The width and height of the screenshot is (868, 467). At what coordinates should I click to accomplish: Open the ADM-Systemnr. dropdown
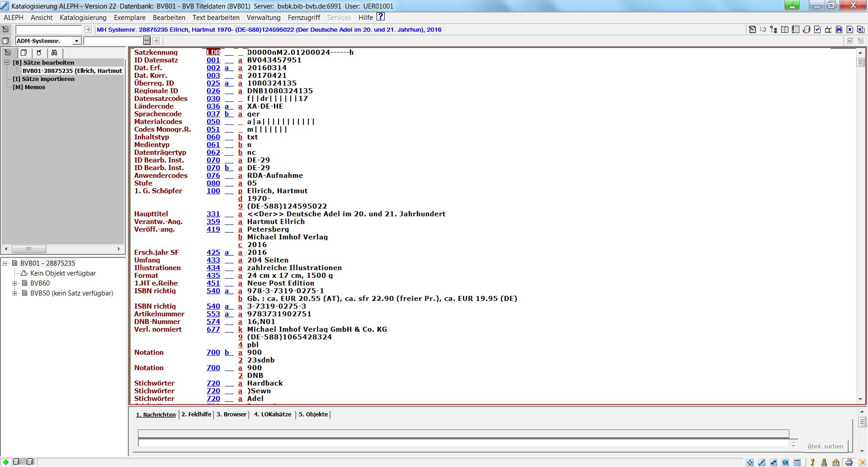(76, 41)
